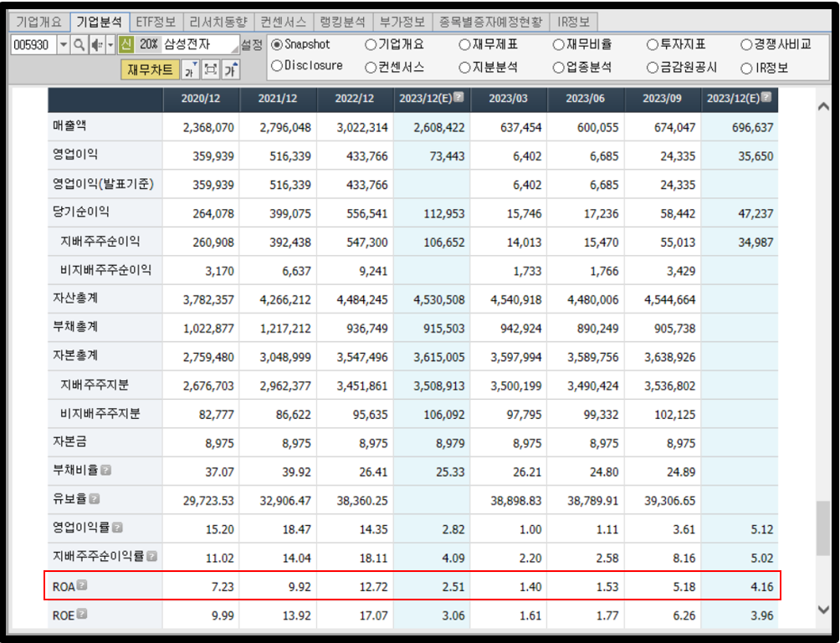The image size is (840, 643).
Task: Select the 재무제표 radio button
Action: click(464, 45)
